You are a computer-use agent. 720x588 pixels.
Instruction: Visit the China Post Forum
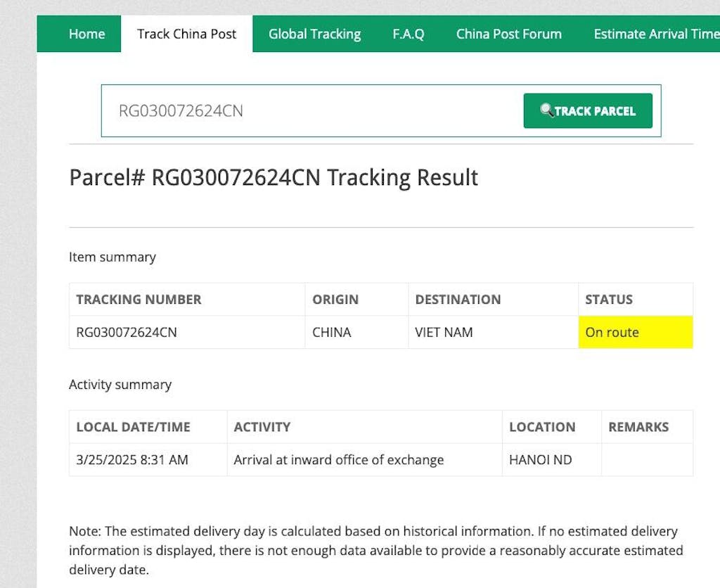coord(508,34)
